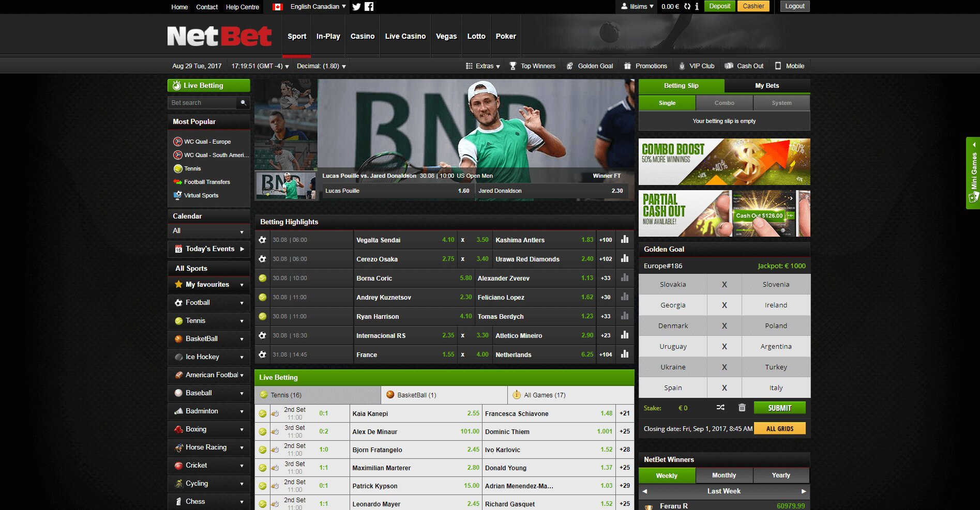Select draw (X) for Denmark vs Poland

724,326
